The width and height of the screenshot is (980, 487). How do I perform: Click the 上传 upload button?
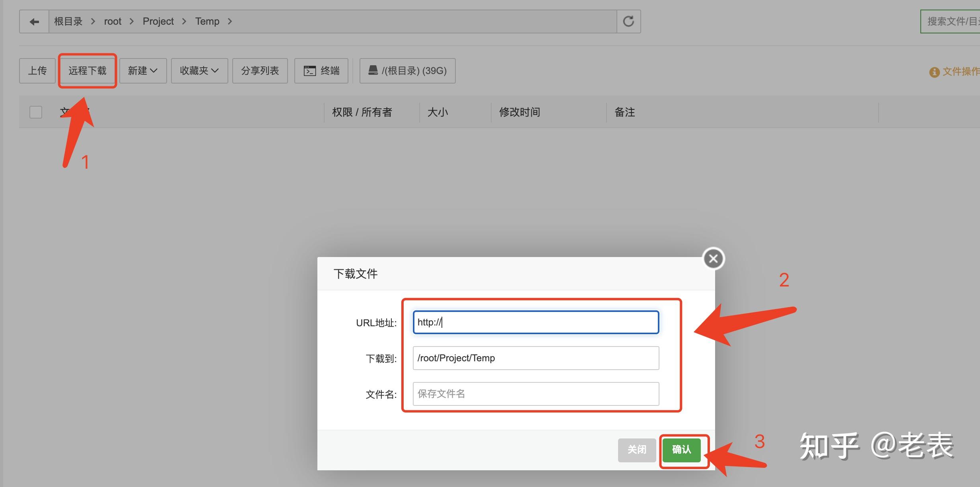[37, 70]
